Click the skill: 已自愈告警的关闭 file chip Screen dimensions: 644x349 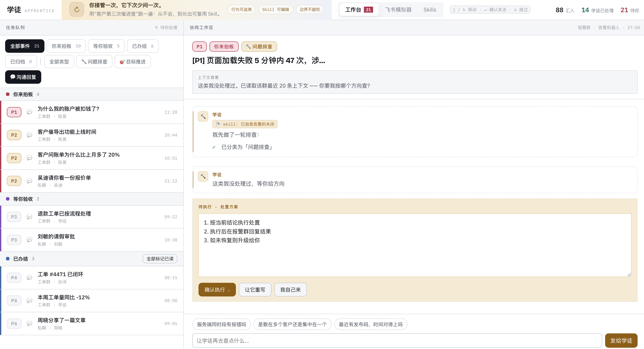[245, 124]
